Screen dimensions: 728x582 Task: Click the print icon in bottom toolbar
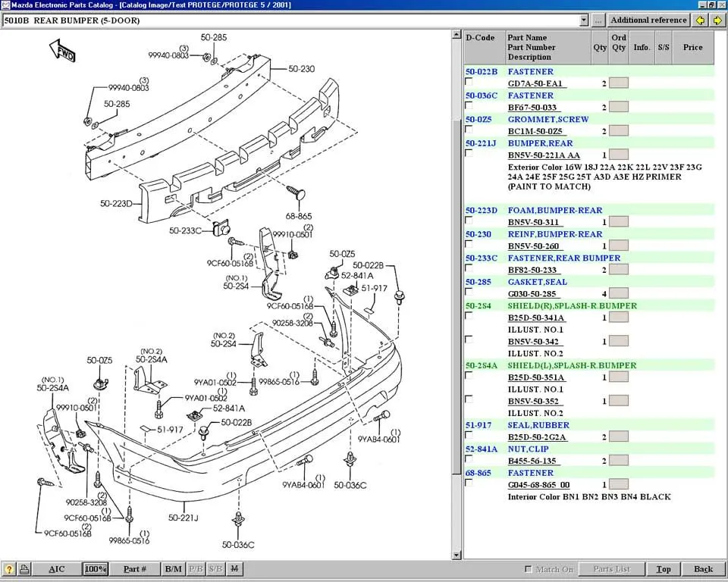[x=24, y=569]
